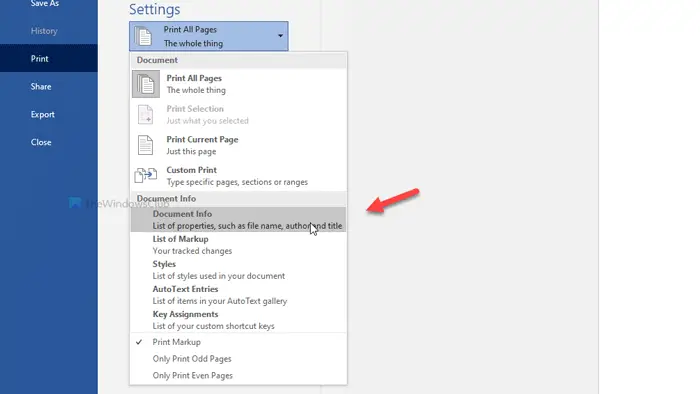Choose Key Assignments shortcut keys option
The width and height of the screenshot is (700, 394).
pos(238,319)
